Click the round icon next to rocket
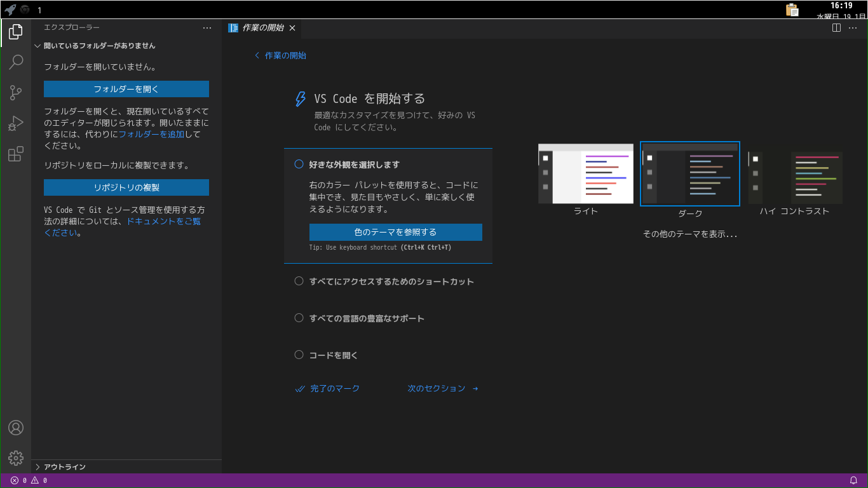This screenshot has width=868, height=488. tap(25, 10)
